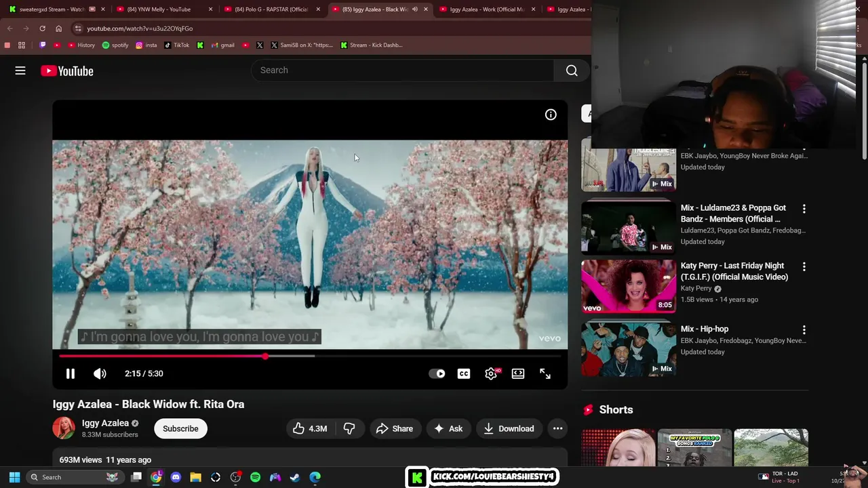Open the video info cards icon

coord(551,115)
